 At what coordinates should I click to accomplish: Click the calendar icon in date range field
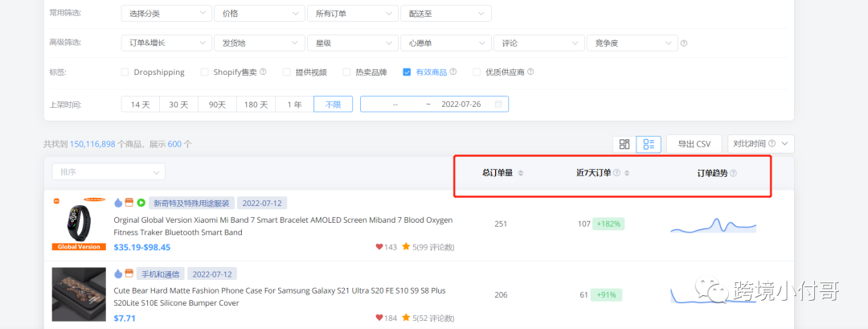(x=498, y=104)
